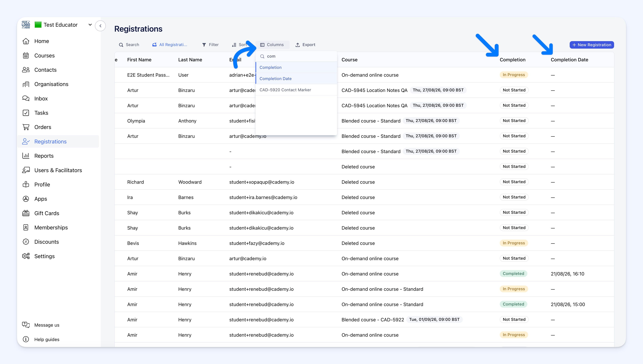643x364 pixels.
Task: Click the Gift Cards icon
Action: [x=26, y=213]
